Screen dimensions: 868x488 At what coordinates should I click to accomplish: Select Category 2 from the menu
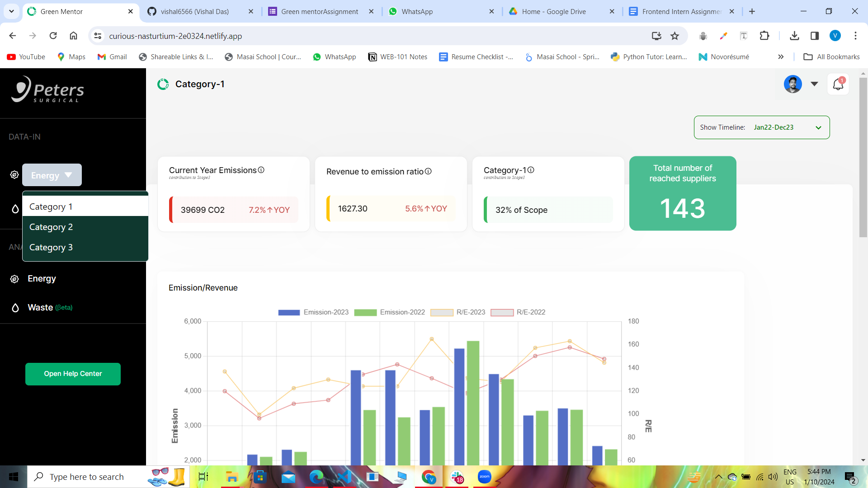pos(51,227)
